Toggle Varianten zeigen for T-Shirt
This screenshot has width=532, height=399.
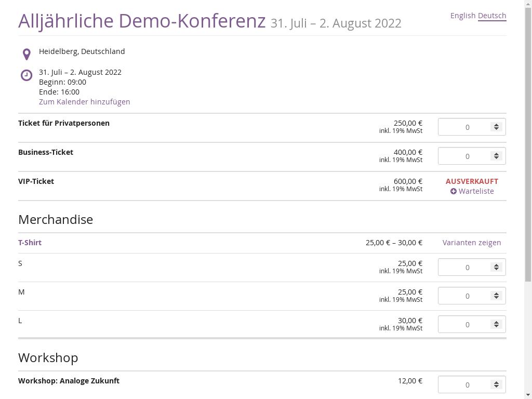tap(471, 243)
